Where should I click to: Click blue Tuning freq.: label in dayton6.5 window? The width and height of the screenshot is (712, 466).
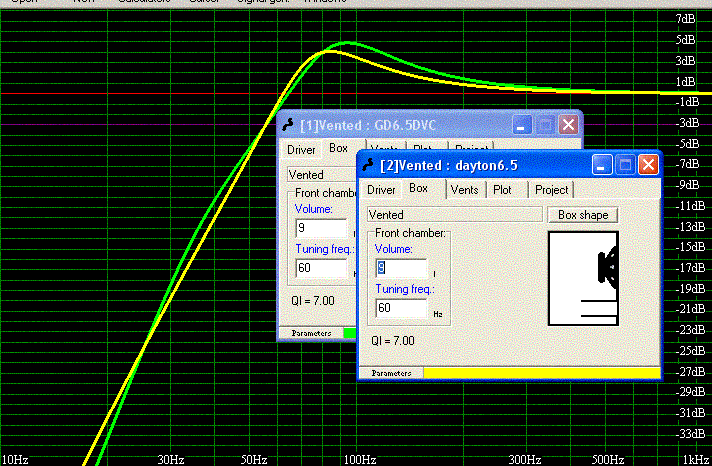(x=405, y=289)
